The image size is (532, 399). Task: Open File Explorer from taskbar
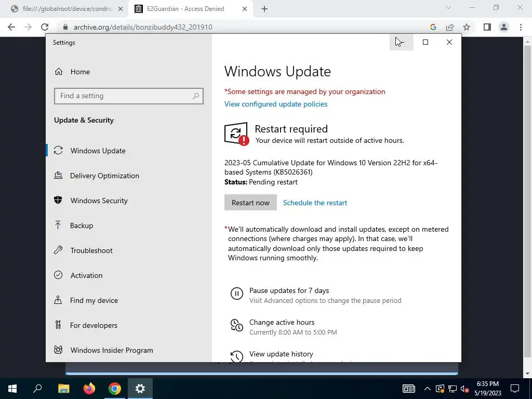63,389
